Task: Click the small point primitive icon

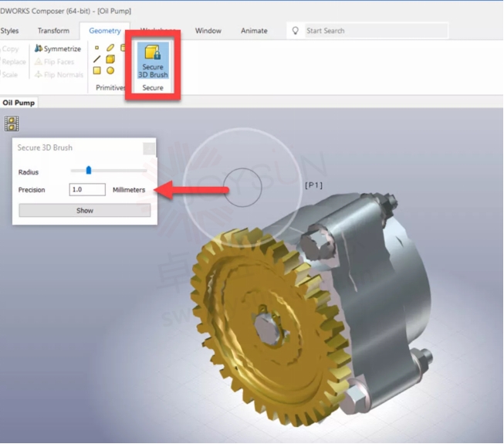Action: 96,48
